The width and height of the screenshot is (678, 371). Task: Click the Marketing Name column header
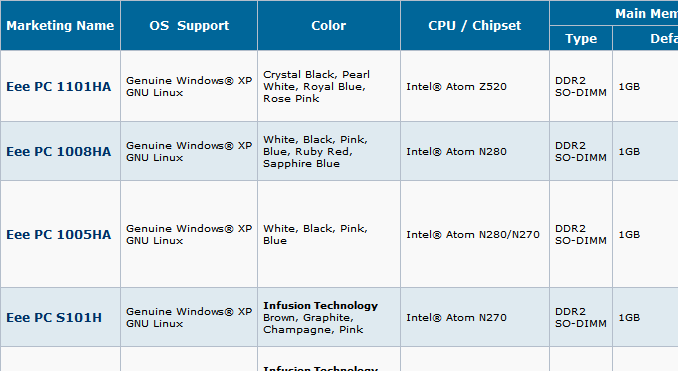60,26
